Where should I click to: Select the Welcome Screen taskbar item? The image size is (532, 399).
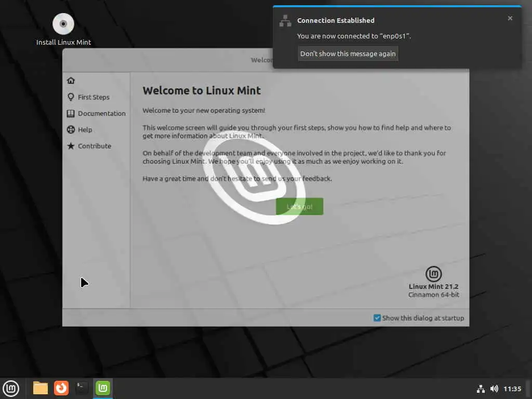(103, 388)
